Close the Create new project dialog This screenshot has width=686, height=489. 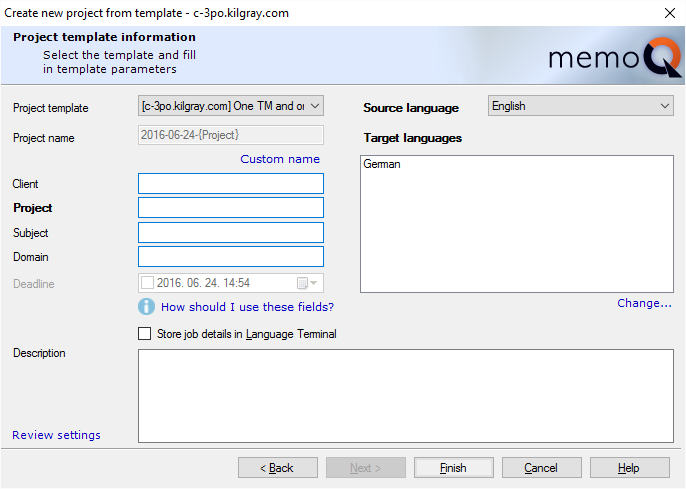tap(670, 13)
